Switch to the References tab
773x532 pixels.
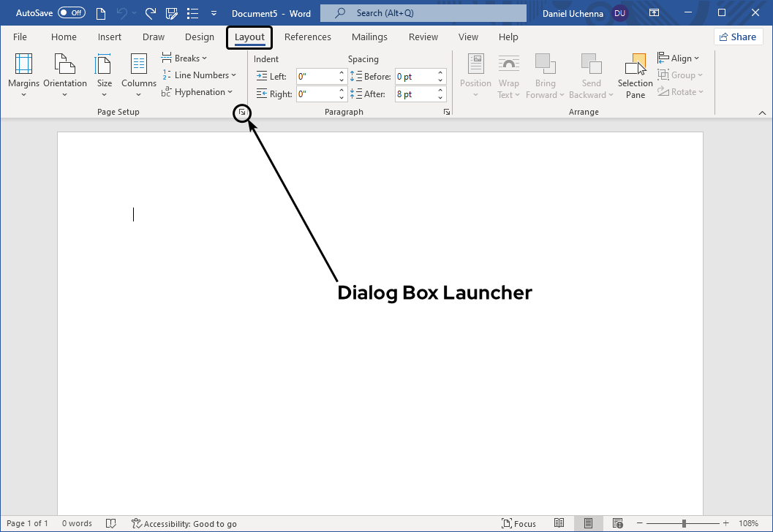(x=307, y=37)
